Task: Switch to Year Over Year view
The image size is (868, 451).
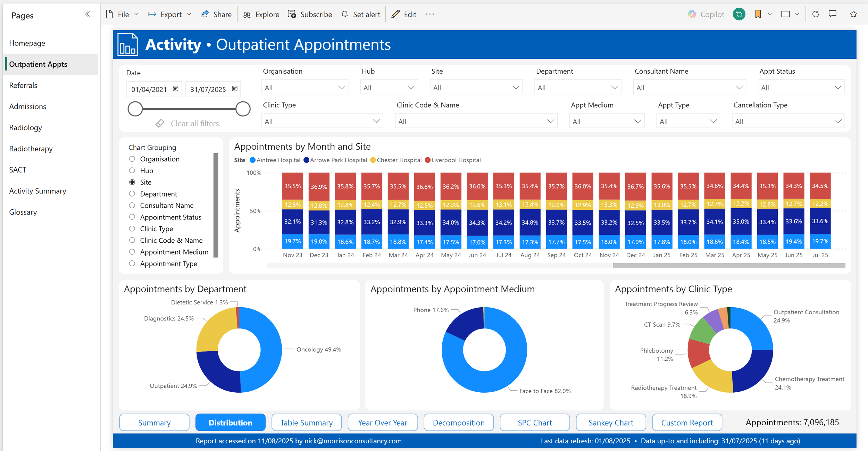Action: 382,423
